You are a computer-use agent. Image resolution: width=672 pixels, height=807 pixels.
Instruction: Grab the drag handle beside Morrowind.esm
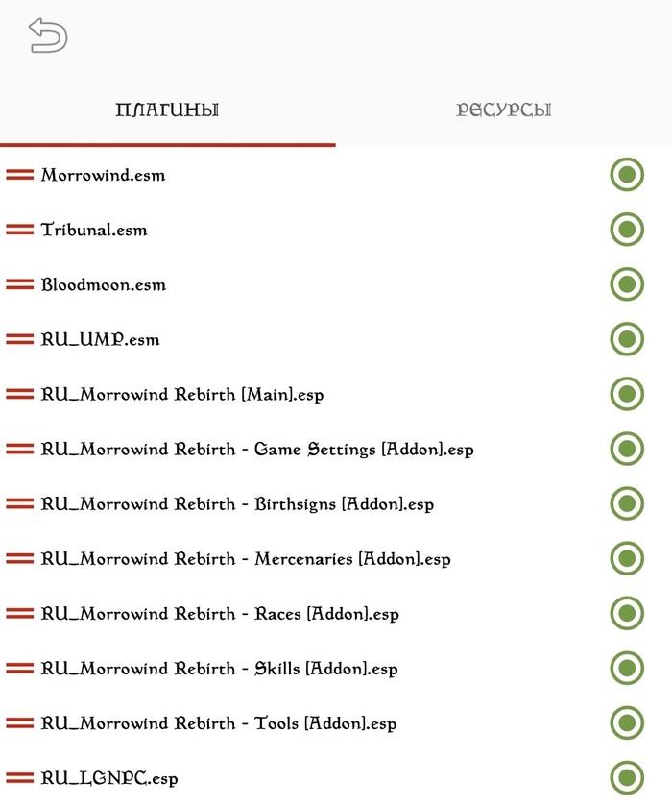point(20,175)
